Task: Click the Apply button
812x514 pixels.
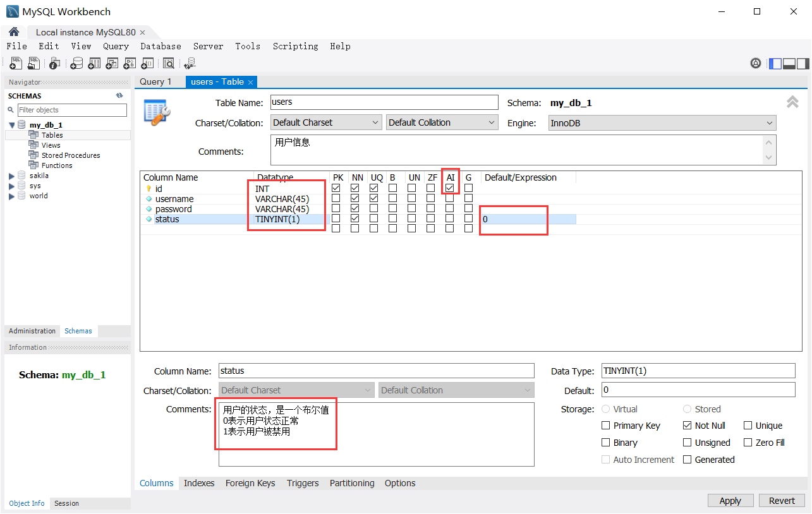Action: point(730,501)
